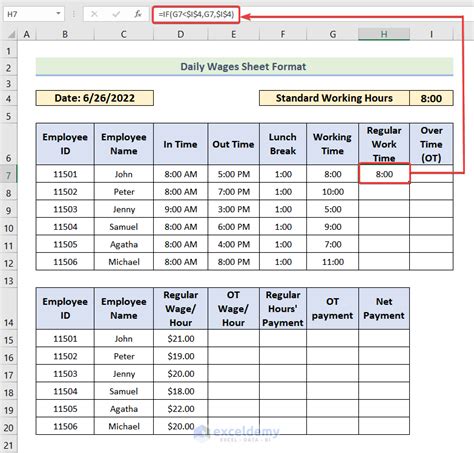Select column D header
The image size is (474, 453).
coord(180,34)
